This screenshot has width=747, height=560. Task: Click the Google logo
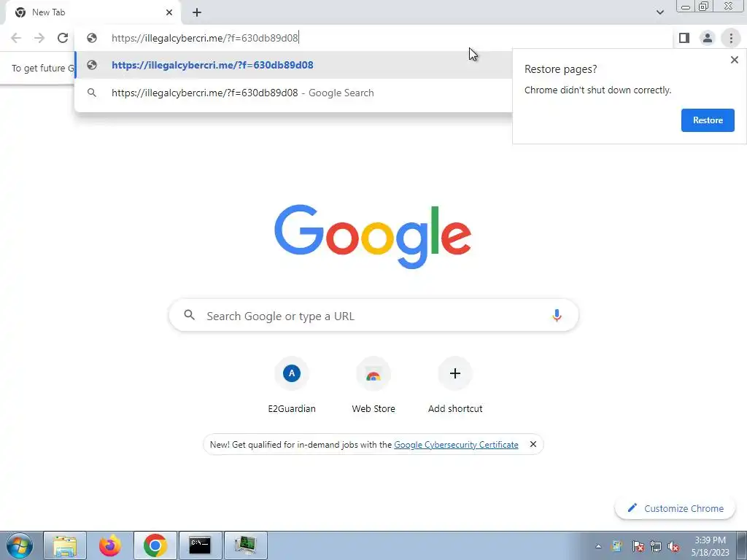373,236
